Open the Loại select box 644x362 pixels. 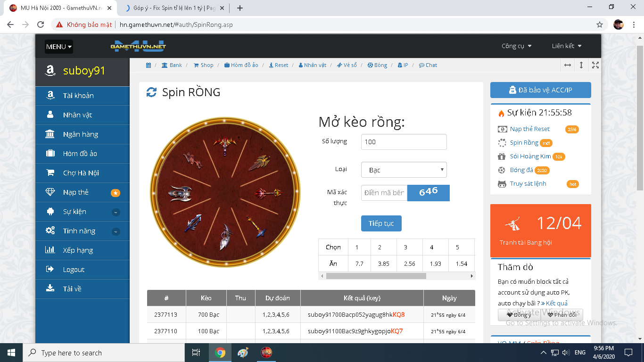coord(404,170)
